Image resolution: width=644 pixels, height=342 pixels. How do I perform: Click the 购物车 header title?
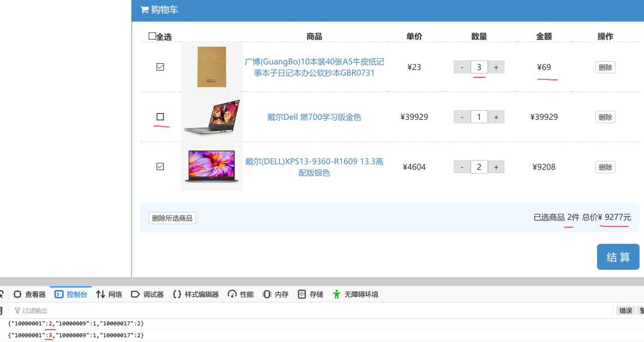pyautogui.click(x=164, y=10)
